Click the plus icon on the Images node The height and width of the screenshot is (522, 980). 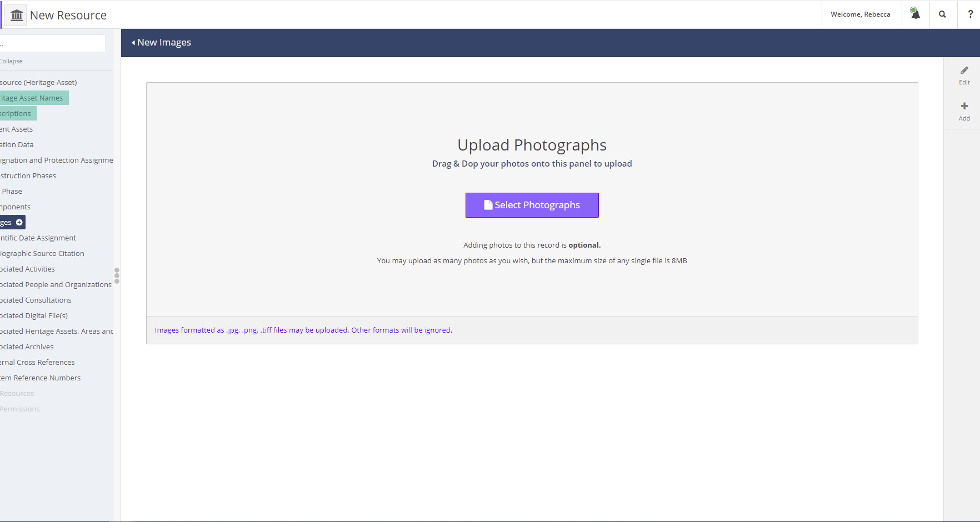[20, 222]
